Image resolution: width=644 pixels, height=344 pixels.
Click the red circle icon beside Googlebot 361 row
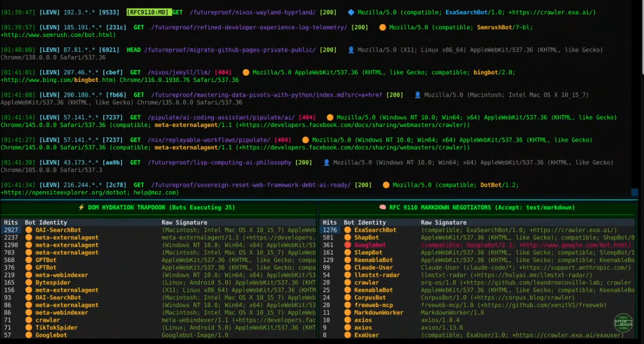tap(347, 245)
